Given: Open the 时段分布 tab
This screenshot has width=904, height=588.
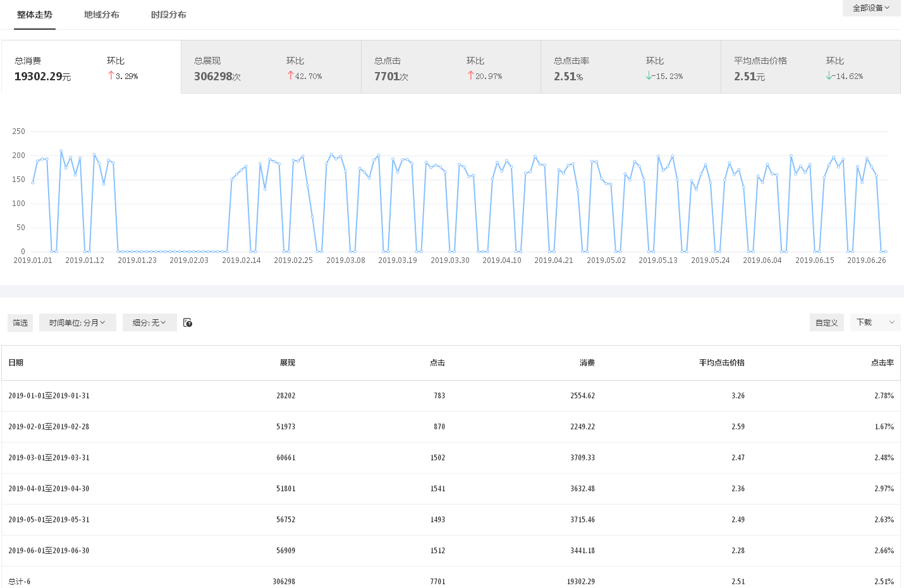Looking at the screenshot, I should pos(169,15).
